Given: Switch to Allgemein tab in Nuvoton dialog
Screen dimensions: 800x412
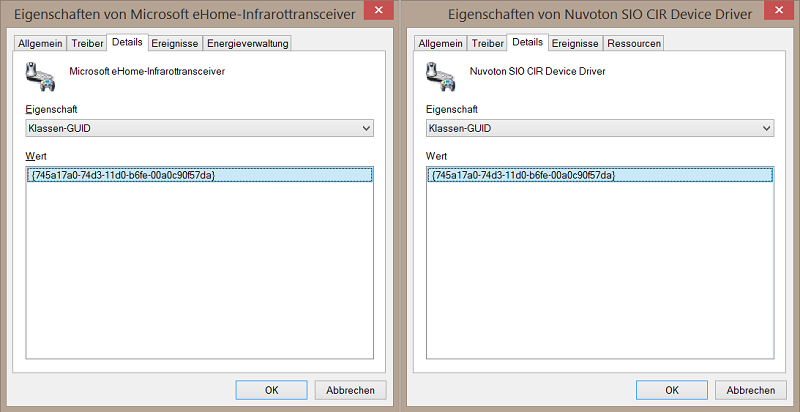Looking at the screenshot, I should click(x=441, y=44).
